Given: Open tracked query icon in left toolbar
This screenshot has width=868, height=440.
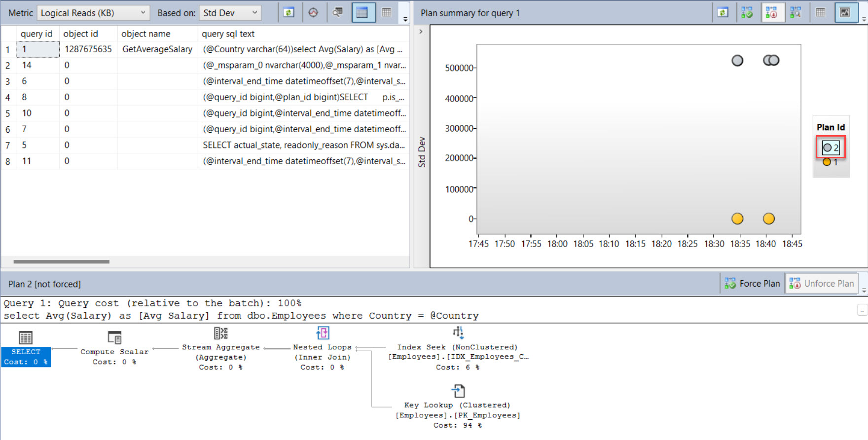Looking at the screenshot, I should tap(313, 13).
